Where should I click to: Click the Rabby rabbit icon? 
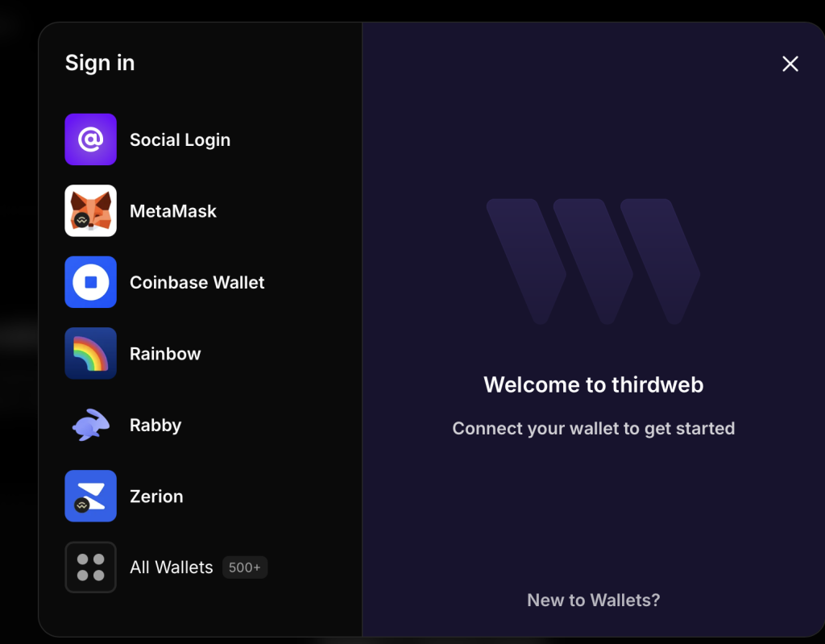pos(90,425)
